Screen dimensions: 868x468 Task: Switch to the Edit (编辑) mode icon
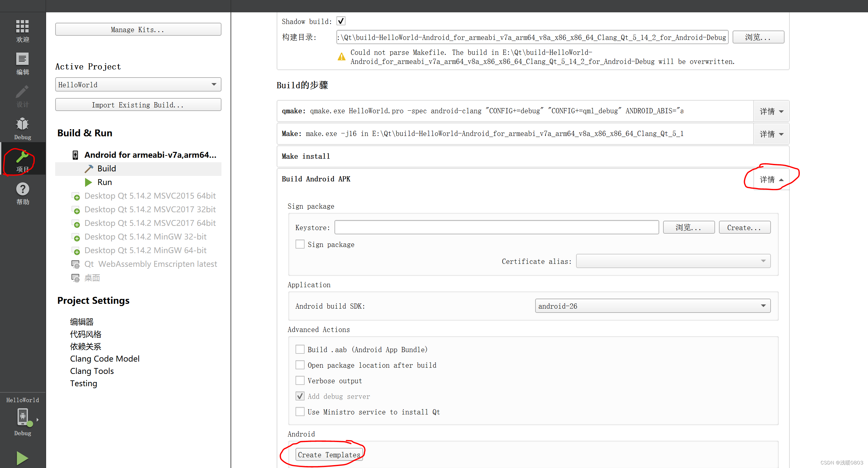(22, 63)
